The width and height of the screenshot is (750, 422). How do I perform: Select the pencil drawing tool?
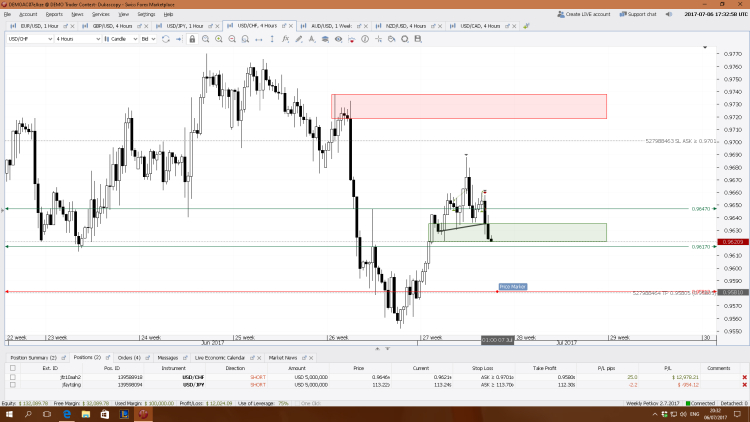click(x=299, y=39)
